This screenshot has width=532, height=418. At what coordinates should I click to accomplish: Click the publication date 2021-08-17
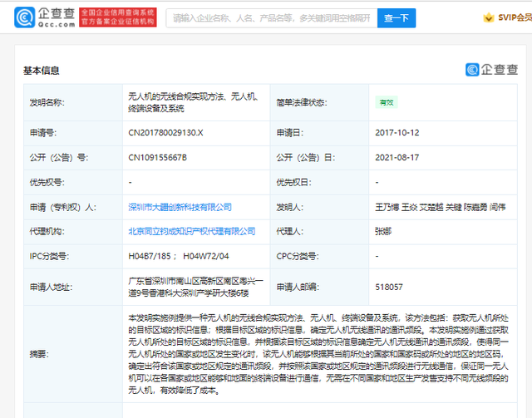[397, 157]
